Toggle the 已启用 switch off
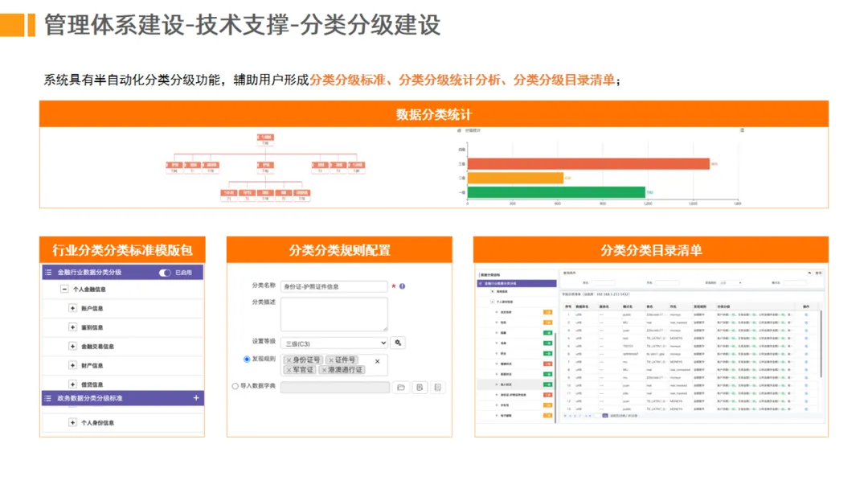 [x=165, y=273]
